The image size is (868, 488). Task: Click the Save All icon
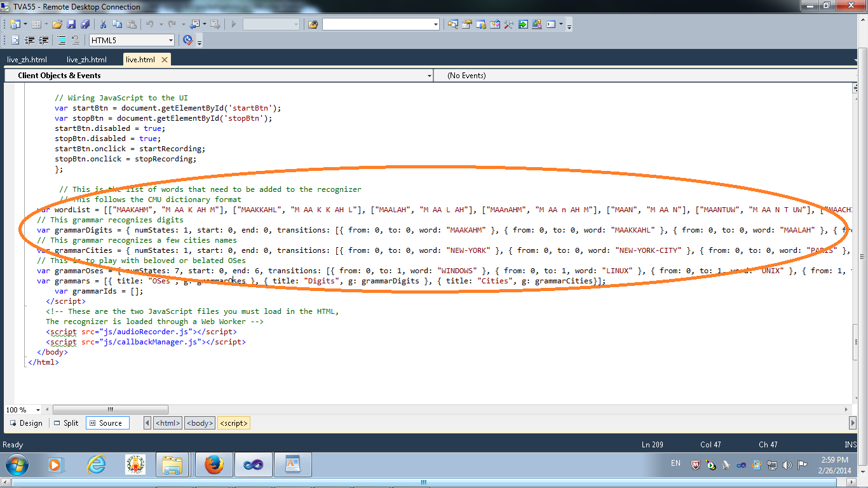(x=85, y=24)
